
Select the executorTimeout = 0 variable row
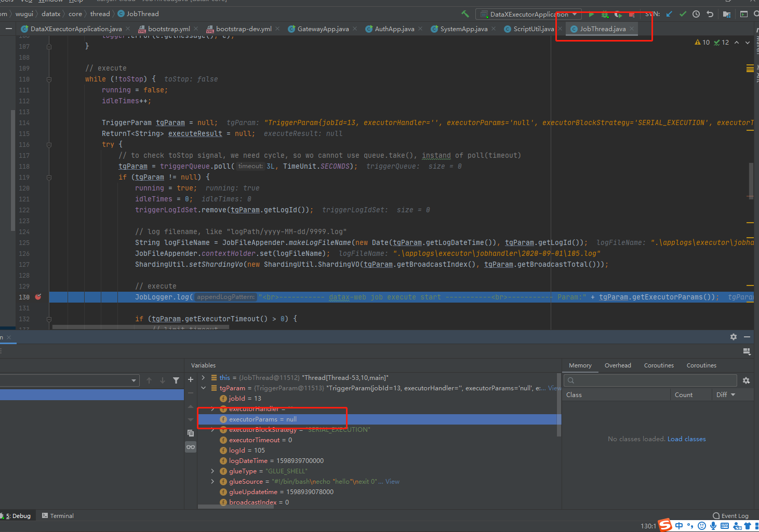point(378,440)
